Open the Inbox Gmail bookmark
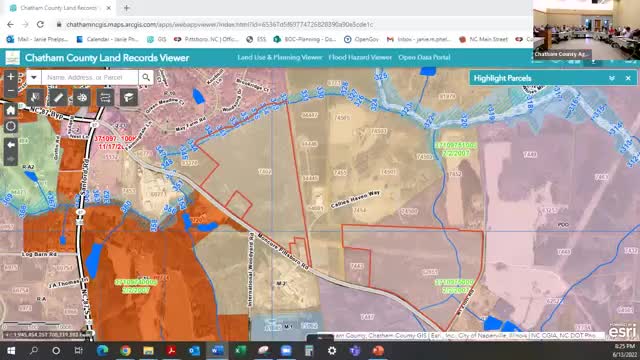Screen dimensions: 640x360 (419, 39)
